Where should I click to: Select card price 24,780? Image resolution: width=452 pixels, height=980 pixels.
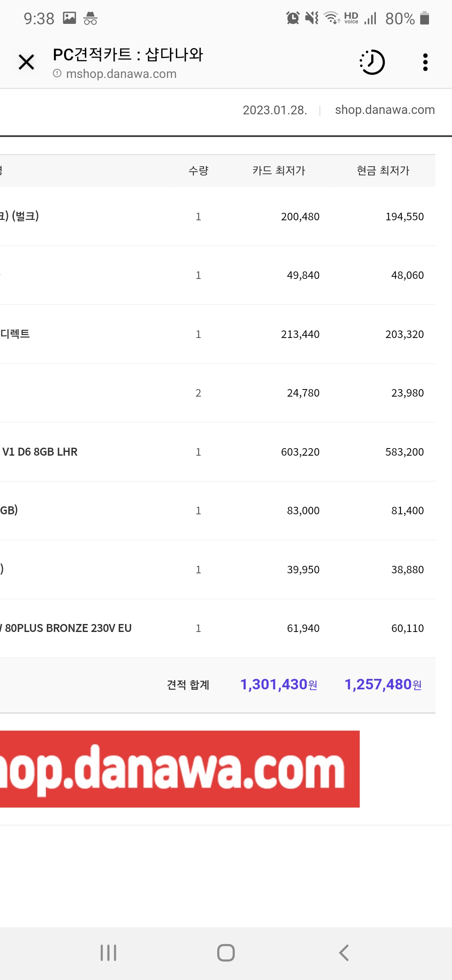tap(303, 393)
